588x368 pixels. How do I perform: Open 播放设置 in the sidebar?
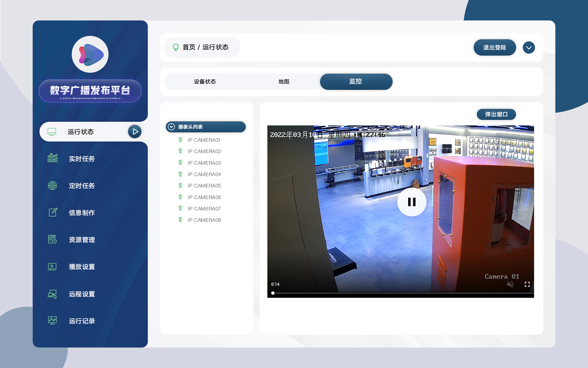[x=82, y=266]
